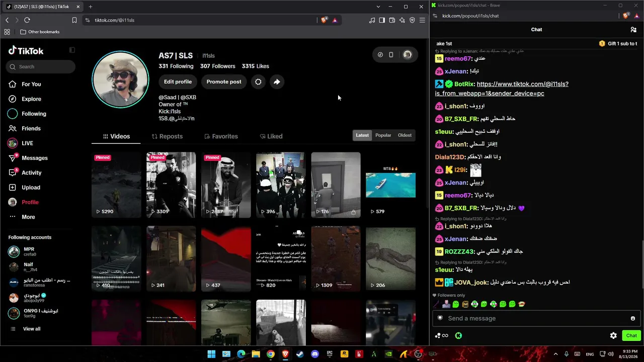Open Messages in TikTok sidebar

coord(35,158)
